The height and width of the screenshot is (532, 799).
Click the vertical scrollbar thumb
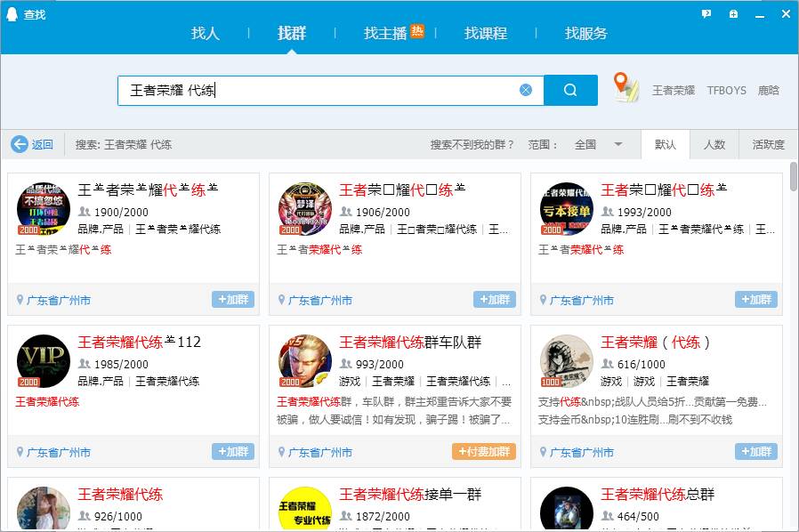coord(793,177)
